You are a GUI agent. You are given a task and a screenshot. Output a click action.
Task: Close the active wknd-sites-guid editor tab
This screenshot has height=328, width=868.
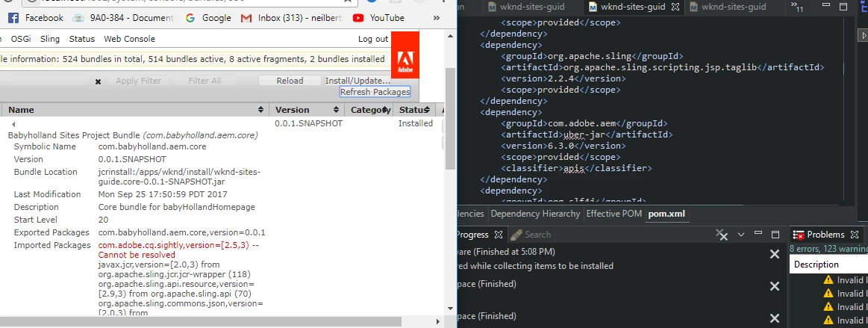pos(675,7)
